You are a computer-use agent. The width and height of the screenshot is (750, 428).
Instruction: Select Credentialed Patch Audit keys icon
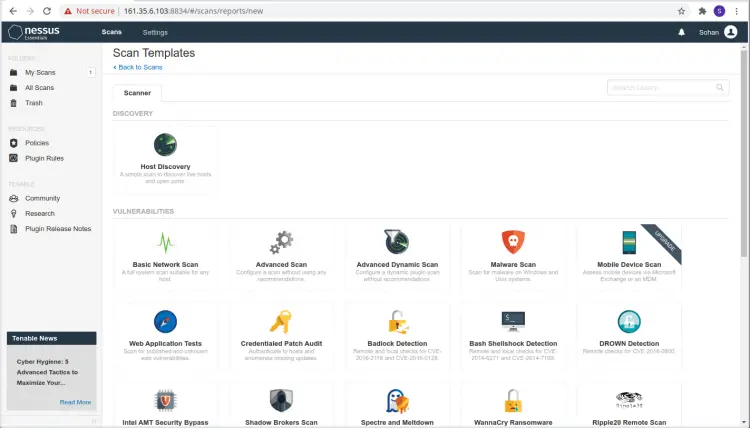tap(282, 321)
